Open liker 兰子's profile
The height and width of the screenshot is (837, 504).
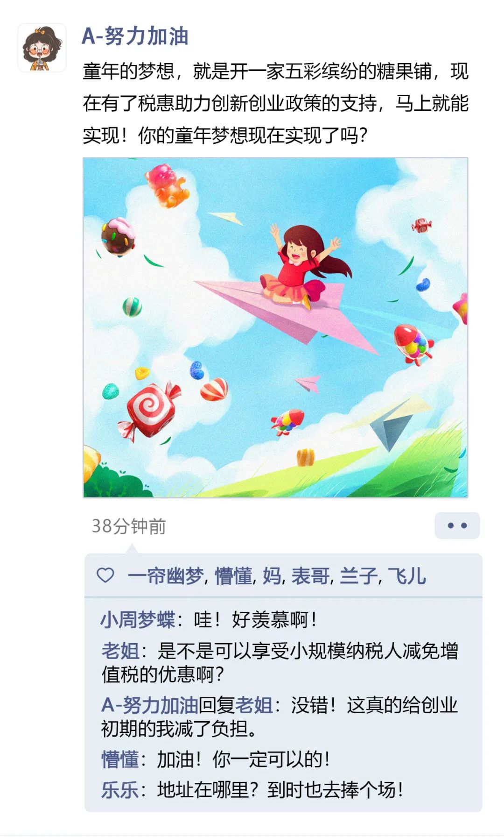pyautogui.click(x=358, y=575)
